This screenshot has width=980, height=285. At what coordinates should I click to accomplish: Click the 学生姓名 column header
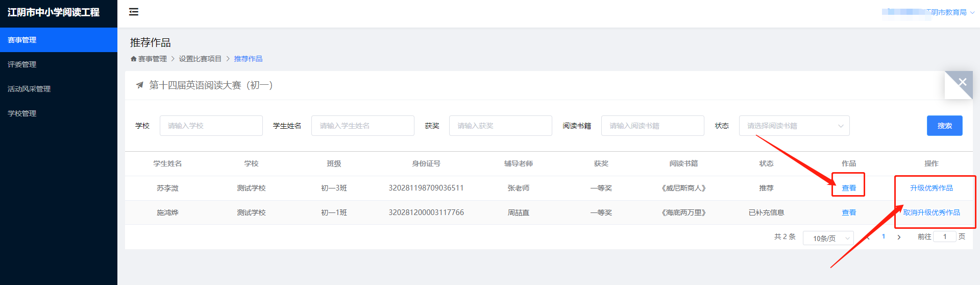pos(167,163)
